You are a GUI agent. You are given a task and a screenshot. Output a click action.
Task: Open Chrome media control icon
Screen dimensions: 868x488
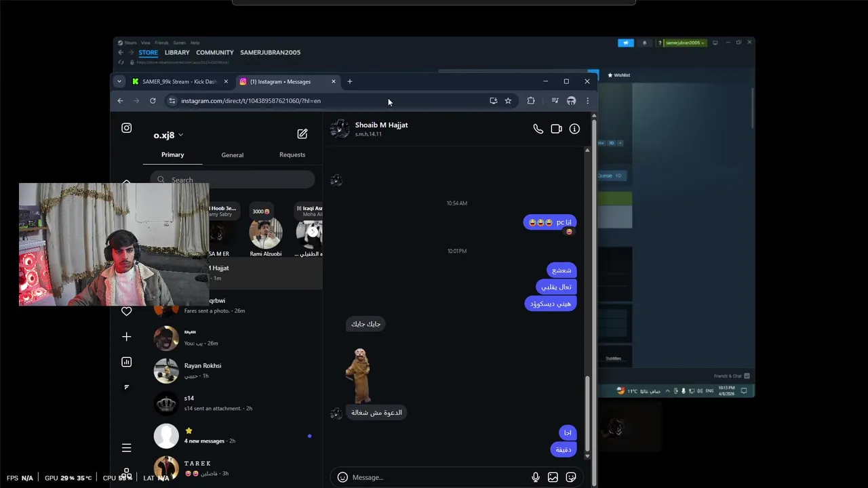[x=555, y=101]
